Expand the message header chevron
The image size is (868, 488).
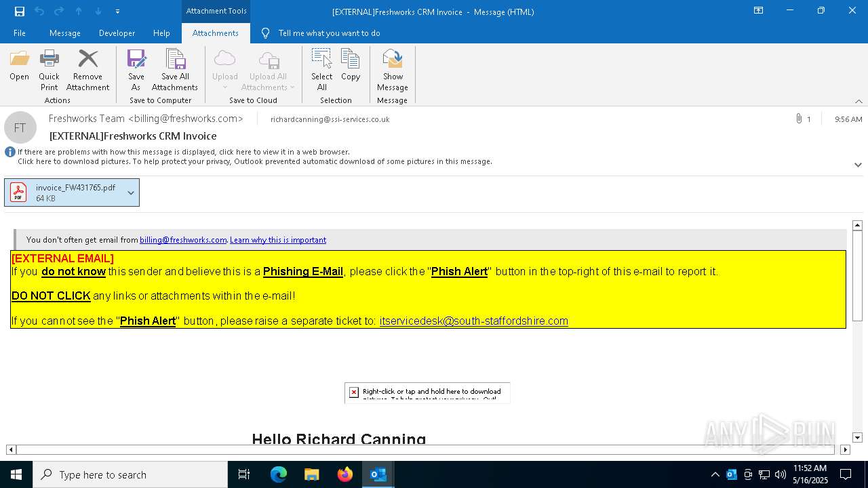click(x=858, y=165)
